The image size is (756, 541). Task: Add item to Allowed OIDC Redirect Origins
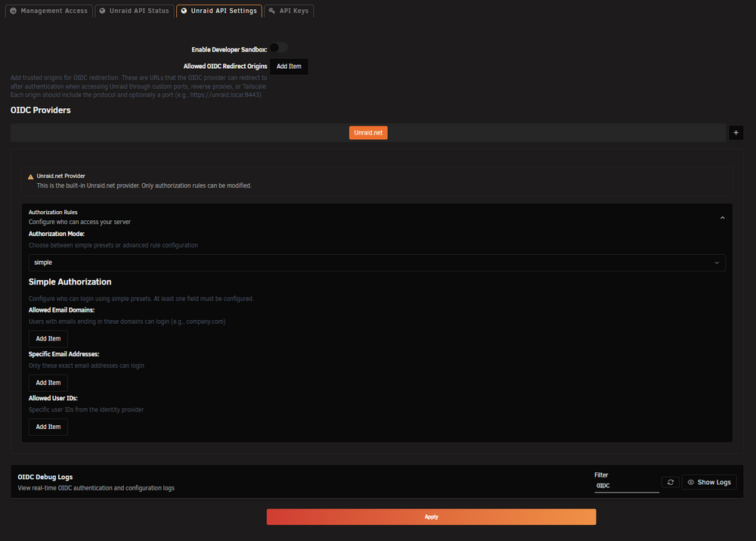coord(289,67)
